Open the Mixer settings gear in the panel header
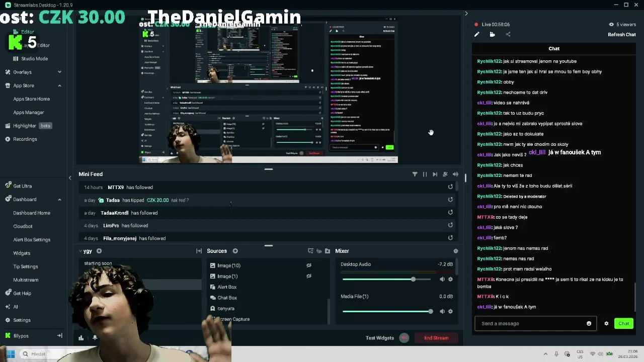 point(456,251)
